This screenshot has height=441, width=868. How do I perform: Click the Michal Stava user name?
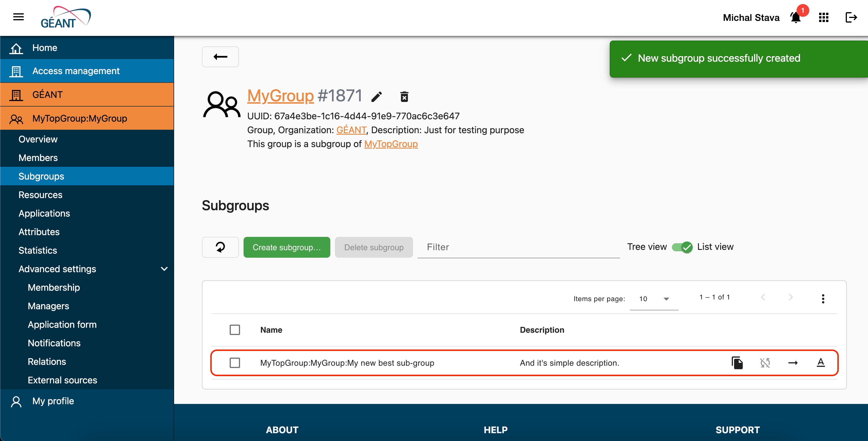pyautogui.click(x=751, y=18)
